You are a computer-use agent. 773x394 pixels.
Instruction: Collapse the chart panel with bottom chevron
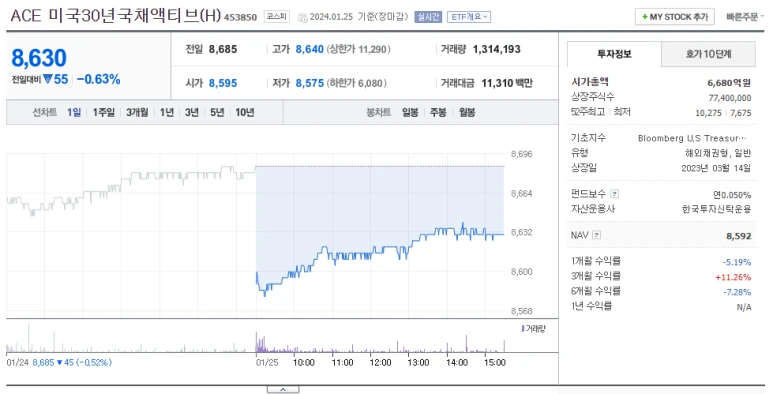coord(283,390)
